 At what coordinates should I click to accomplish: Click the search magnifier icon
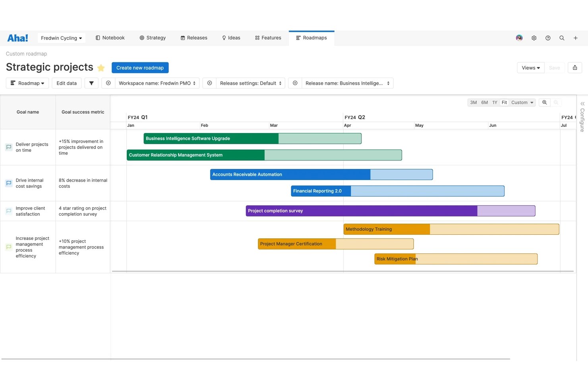(562, 38)
